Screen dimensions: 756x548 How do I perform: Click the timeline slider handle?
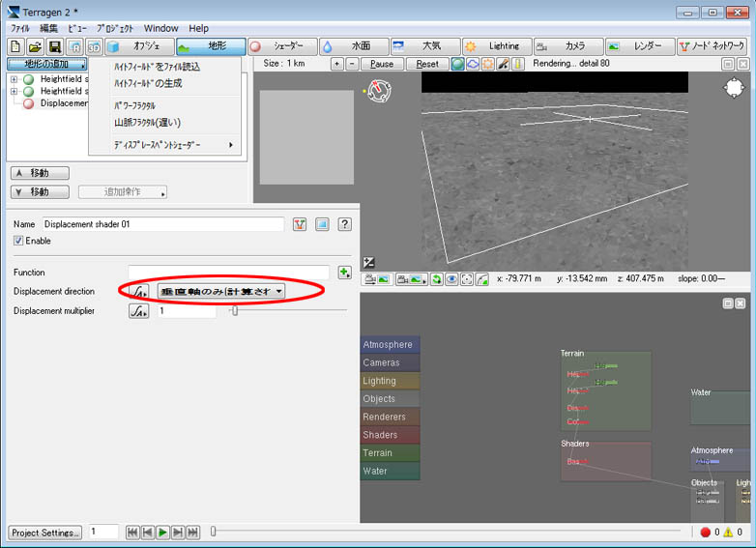[213, 532]
